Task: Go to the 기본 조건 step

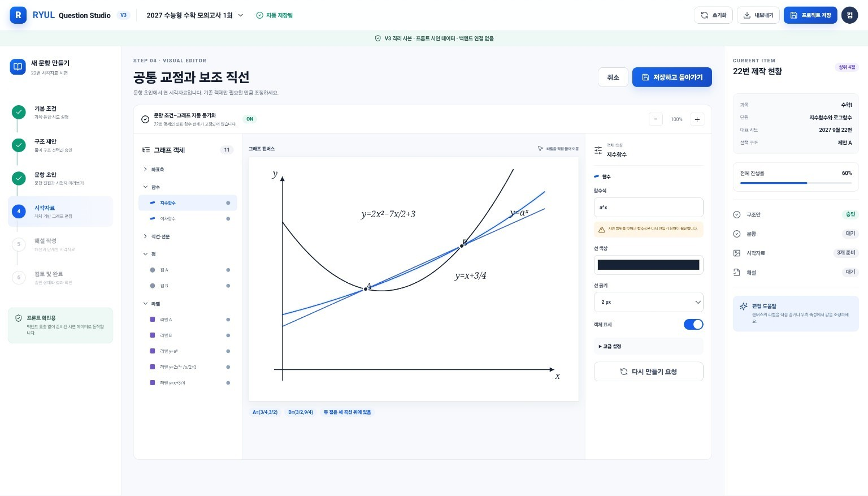Action: pyautogui.click(x=60, y=112)
